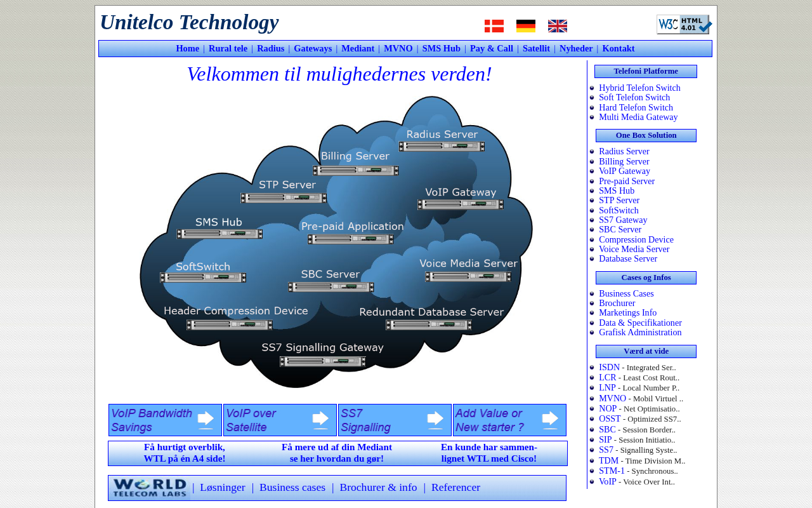
Task: Click the W3C HTML 4.01 validation badge
Action: click(x=684, y=25)
